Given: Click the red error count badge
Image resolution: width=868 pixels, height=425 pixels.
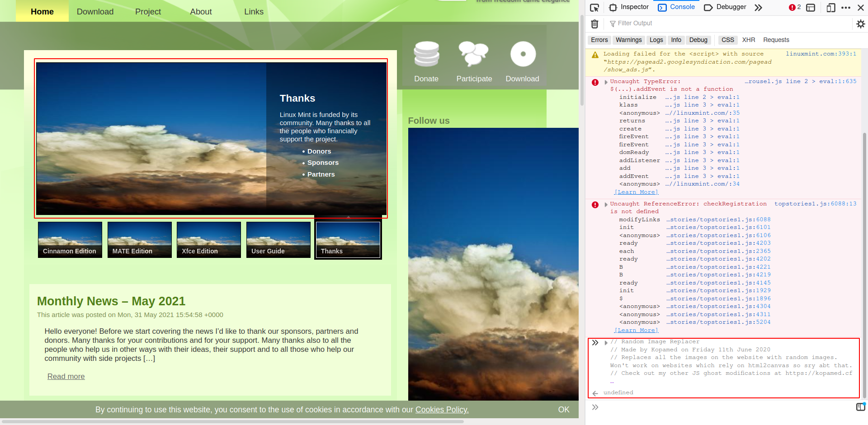Looking at the screenshot, I should [x=794, y=7].
